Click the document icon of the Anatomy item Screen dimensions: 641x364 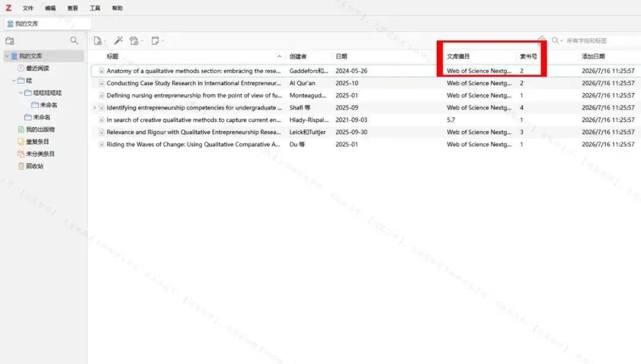(x=101, y=71)
